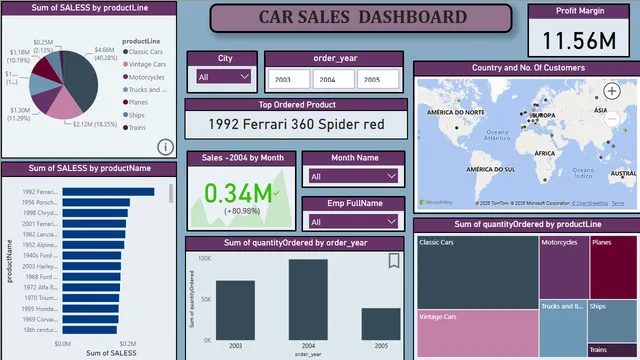This screenshot has height=360, width=640.
Task: Click the 2003 quantity column
Action: (236, 310)
